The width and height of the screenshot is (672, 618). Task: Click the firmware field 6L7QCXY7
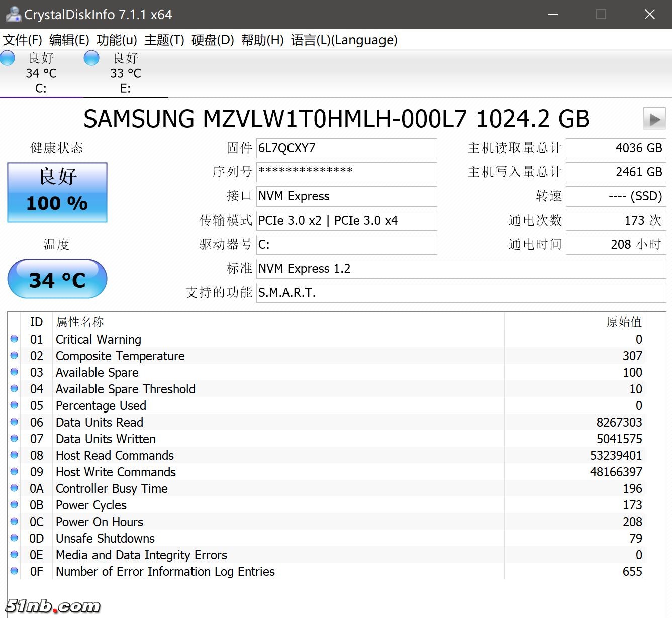pos(346,148)
